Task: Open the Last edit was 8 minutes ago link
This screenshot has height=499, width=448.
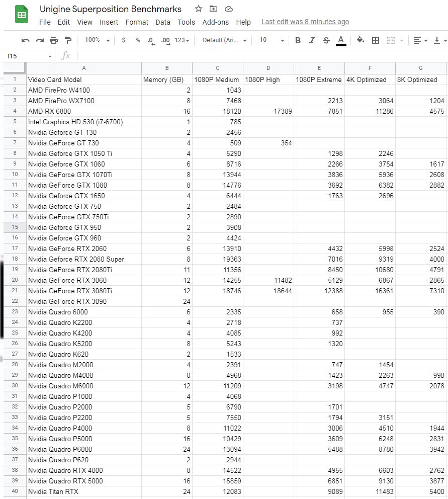Action: click(305, 22)
